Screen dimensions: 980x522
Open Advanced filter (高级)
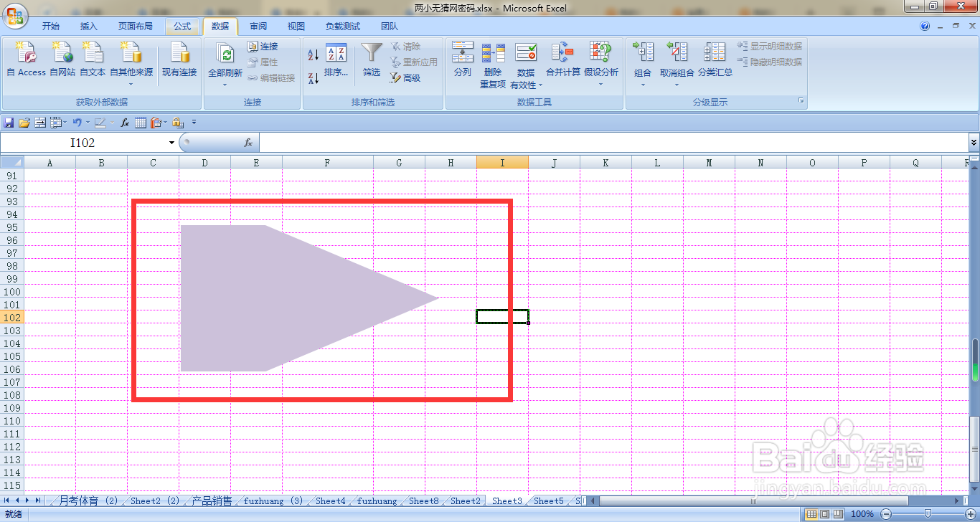pyautogui.click(x=405, y=77)
